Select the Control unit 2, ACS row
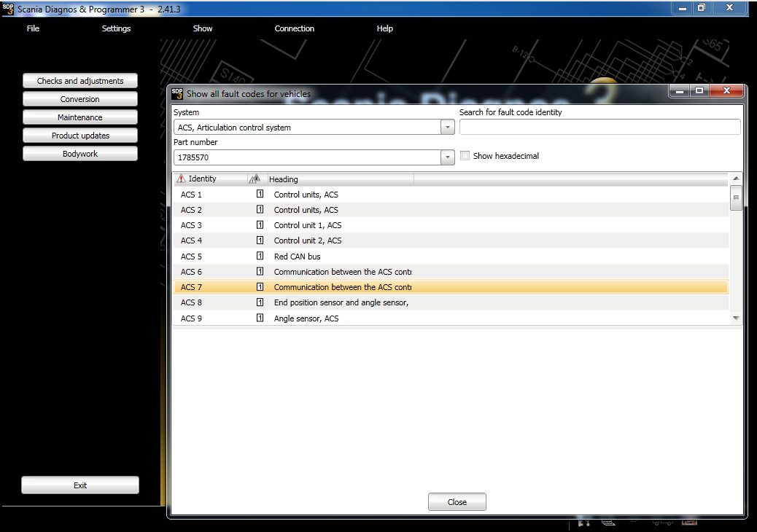 coord(451,240)
